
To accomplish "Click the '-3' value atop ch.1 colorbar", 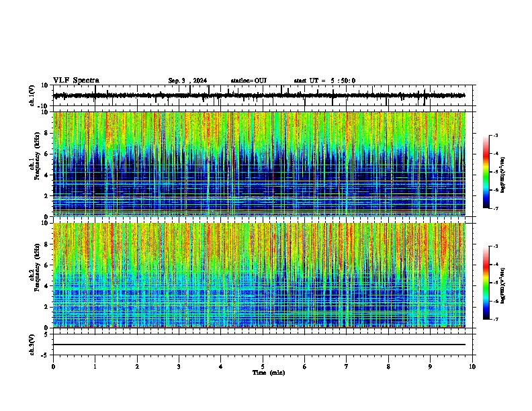I will (x=495, y=136).
